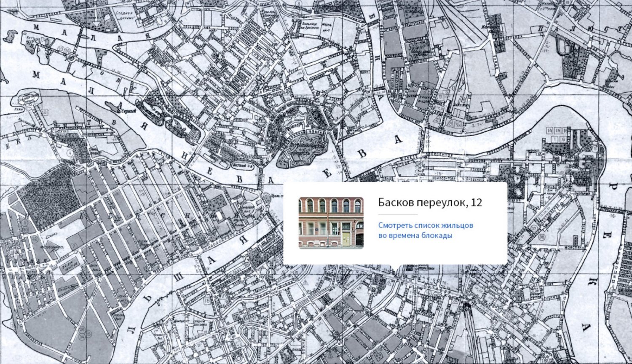Click triangle marker number 3
Image resolution: width=632 pixels, height=364 pixels.
tap(451, 124)
